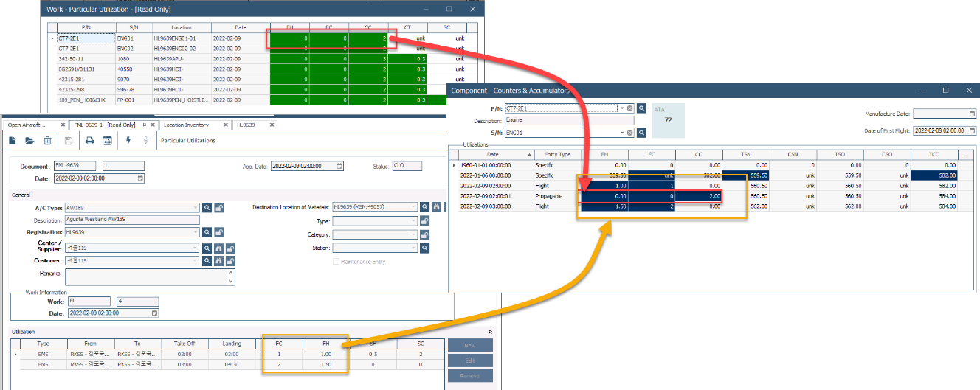Click search icon next to A/C Type

(x=207, y=208)
